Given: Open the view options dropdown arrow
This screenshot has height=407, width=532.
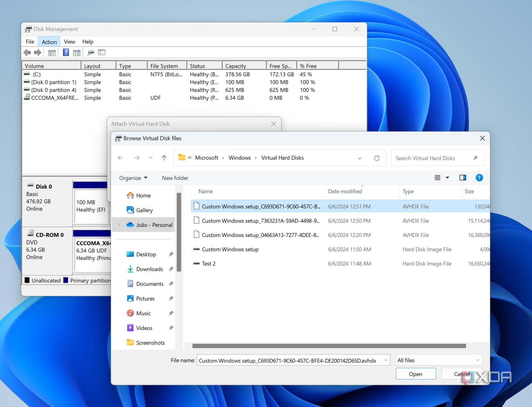Looking at the screenshot, I should tap(448, 178).
